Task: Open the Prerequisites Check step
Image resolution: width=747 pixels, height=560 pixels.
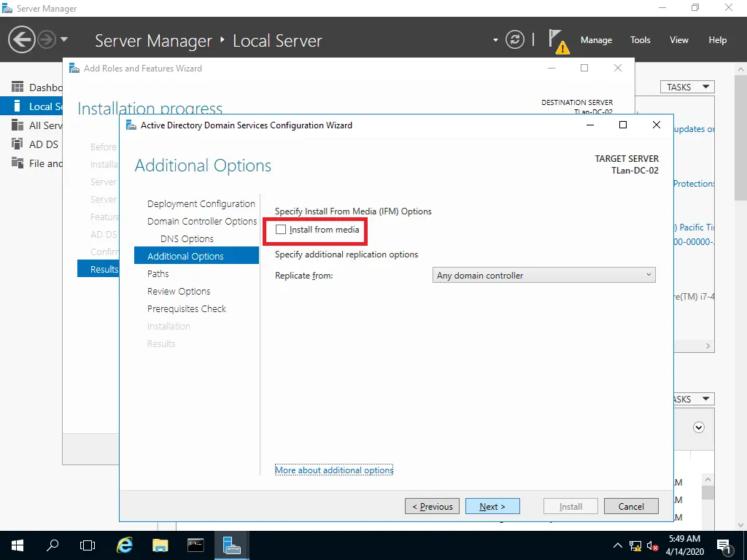Action: (186, 308)
